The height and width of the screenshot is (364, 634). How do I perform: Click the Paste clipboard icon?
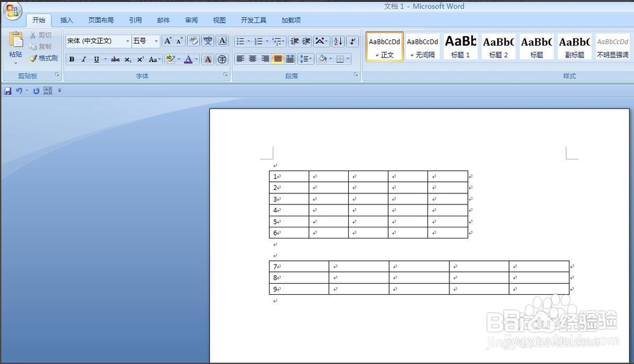(15, 40)
